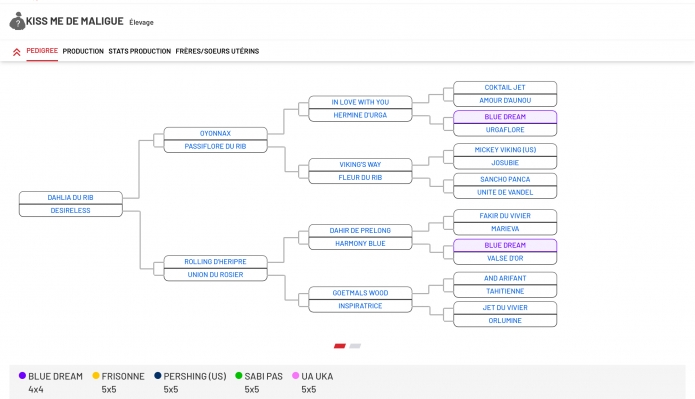Go to the second pedigree page indicator

[x=355, y=346]
